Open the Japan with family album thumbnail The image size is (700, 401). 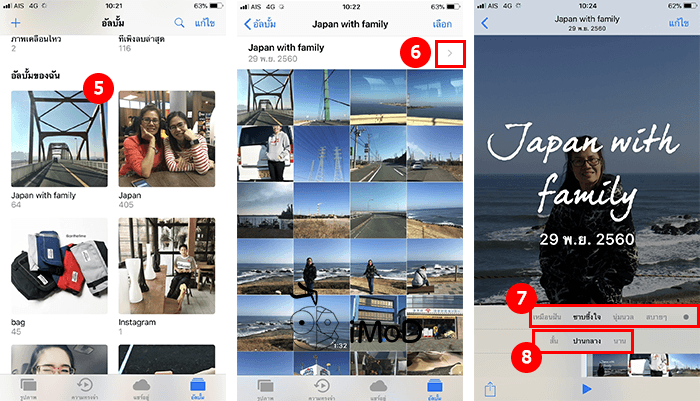pyautogui.click(x=59, y=139)
